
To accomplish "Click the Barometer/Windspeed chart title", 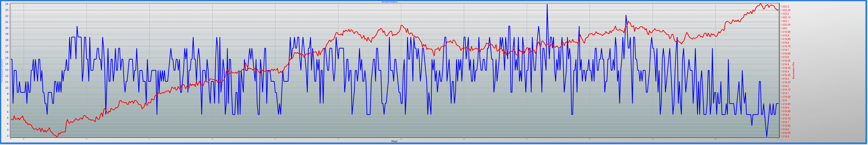I will click(389, 2).
